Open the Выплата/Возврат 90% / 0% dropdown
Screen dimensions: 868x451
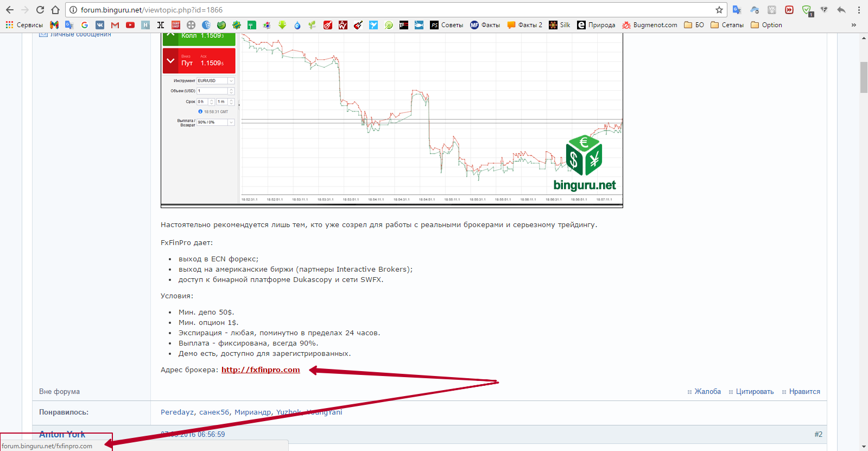point(216,122)
